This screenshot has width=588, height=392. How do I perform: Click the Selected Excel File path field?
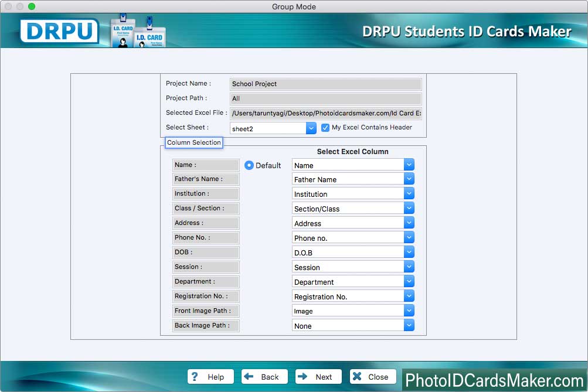tap(325, 113)
